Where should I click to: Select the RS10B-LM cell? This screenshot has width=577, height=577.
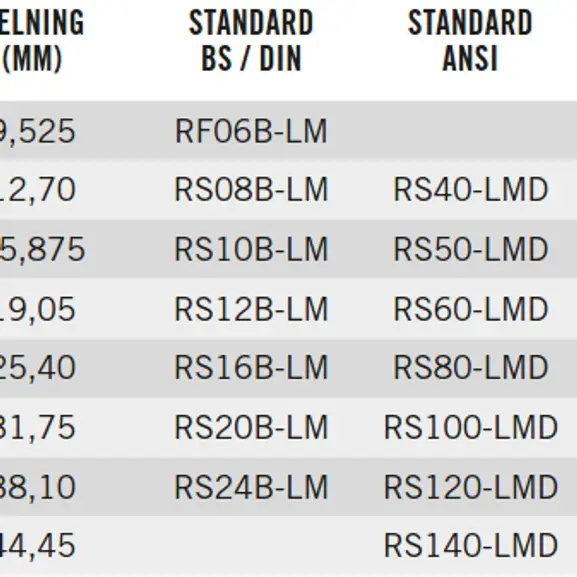coord(251,249)
